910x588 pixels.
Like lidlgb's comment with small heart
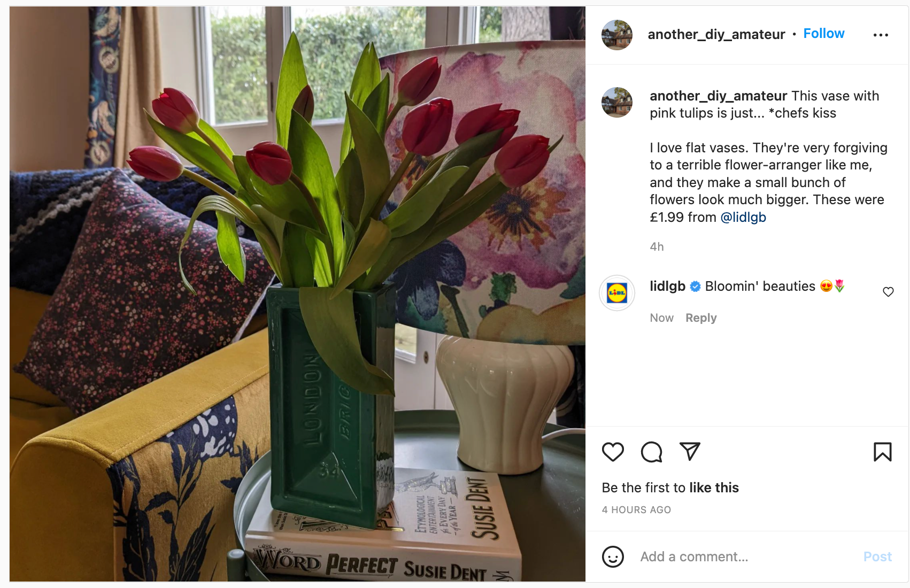(x=888, y=292)
